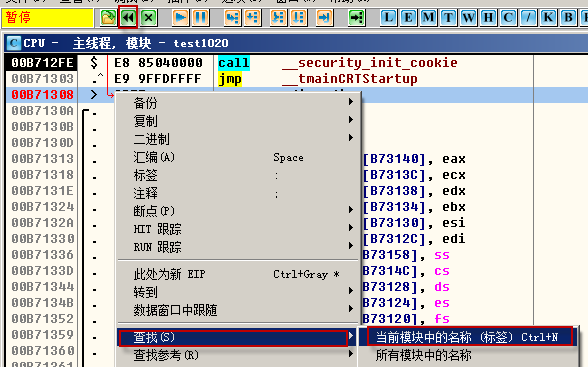588x367 pixels.
Task: Click operand [B73140], eax
Action: 414,159
